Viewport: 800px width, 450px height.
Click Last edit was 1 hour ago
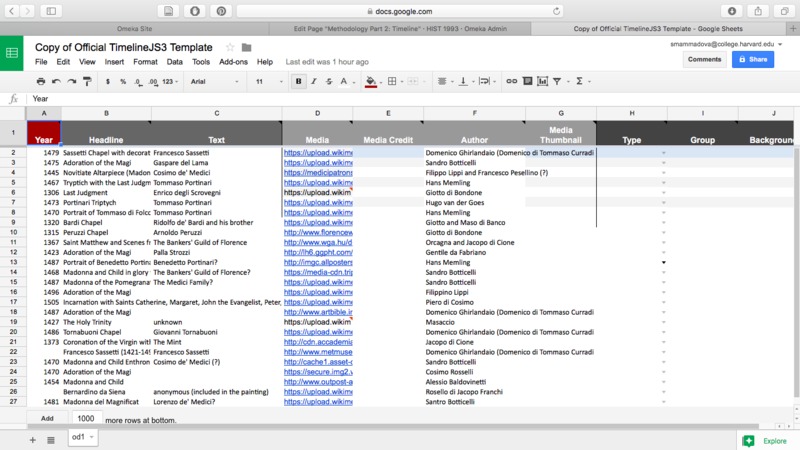tap(327, 62)
